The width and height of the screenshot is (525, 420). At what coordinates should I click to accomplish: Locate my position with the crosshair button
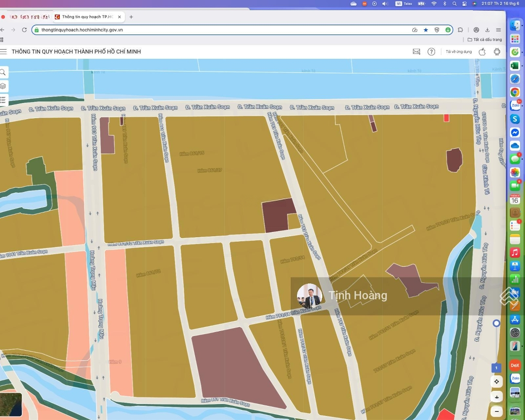point(496,382)
